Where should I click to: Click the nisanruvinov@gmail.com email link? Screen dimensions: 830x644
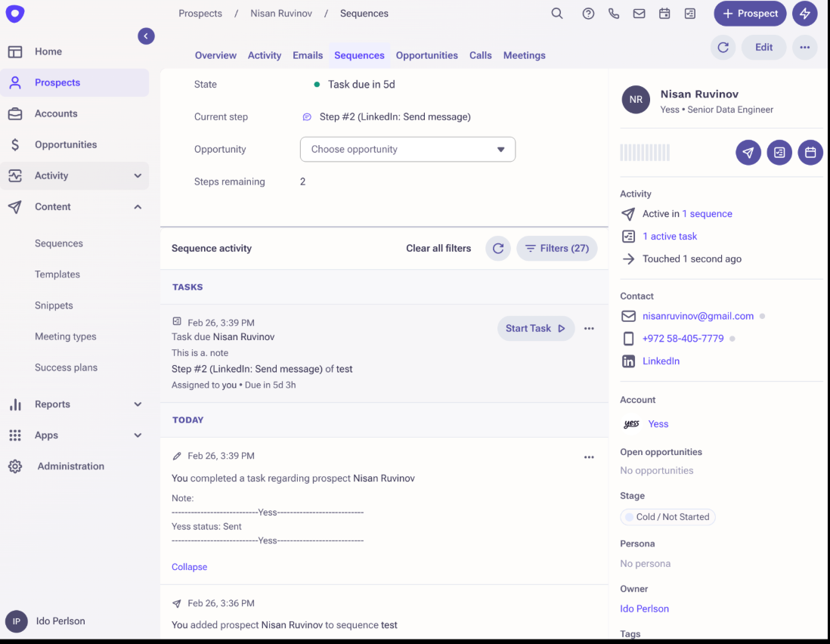698,317
